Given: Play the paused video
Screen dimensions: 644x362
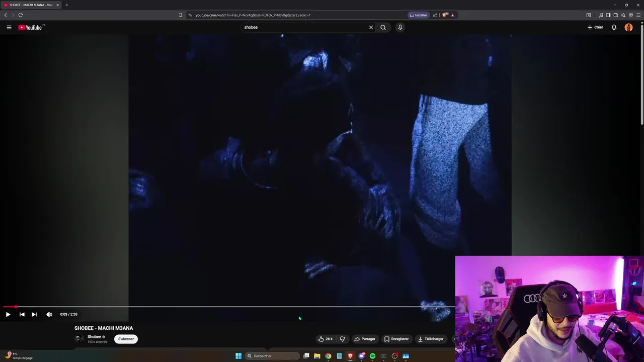Looking at the screenshot, I should (x=8, y=314).
